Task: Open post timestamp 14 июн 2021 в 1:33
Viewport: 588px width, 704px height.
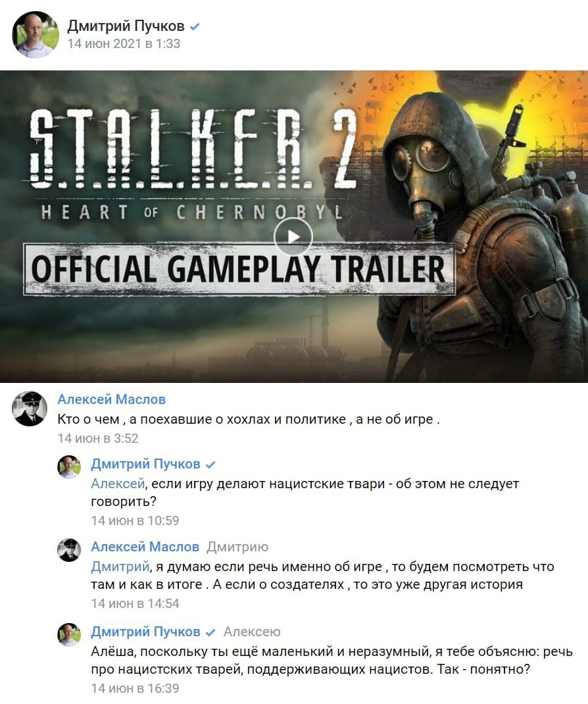Action: tap(124, 43)
